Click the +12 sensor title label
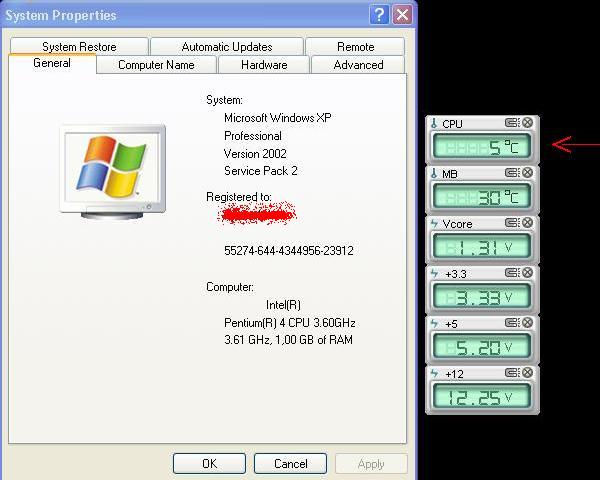 (455, 374)
